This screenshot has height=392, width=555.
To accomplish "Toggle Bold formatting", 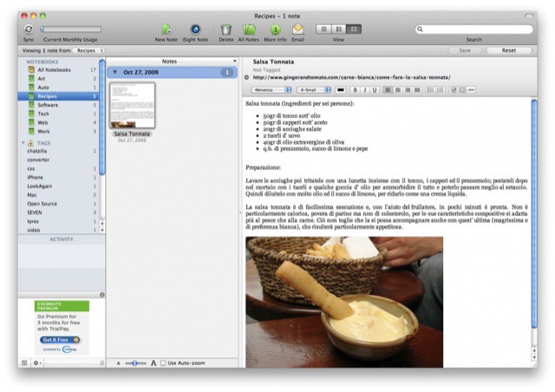I will click(356, 90).
